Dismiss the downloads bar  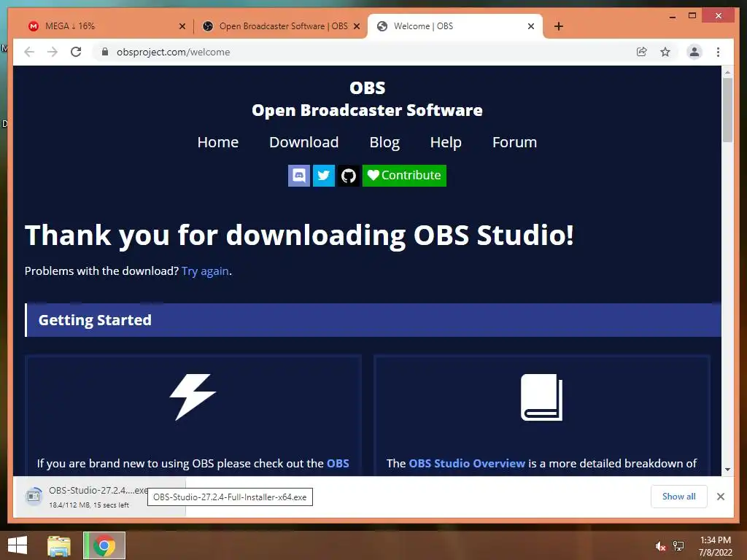721,497
